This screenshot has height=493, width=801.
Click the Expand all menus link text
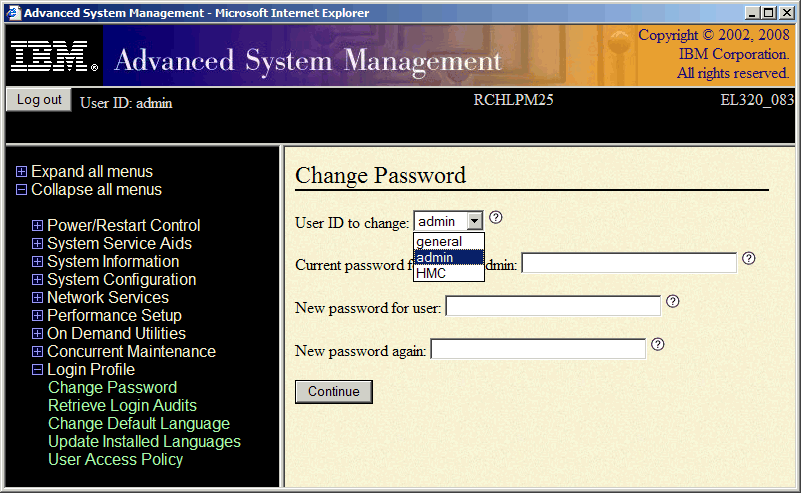click(x=92, y=172)
